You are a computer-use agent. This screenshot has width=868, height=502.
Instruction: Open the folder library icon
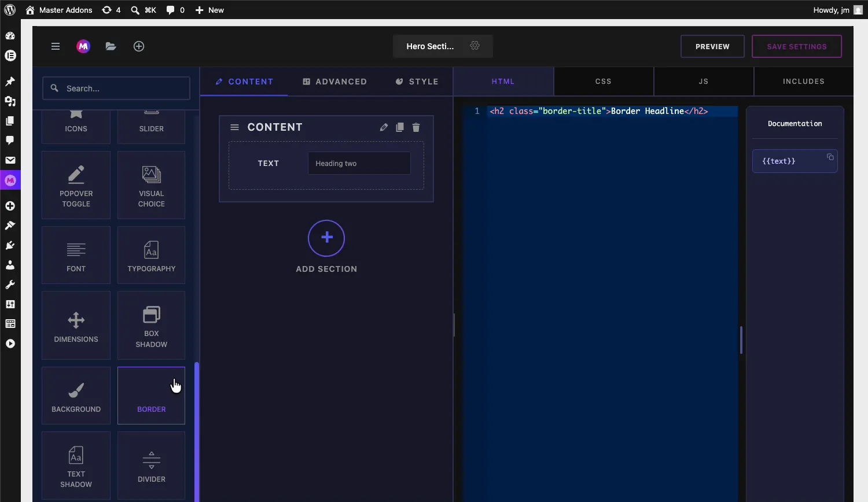pos(111,46)
